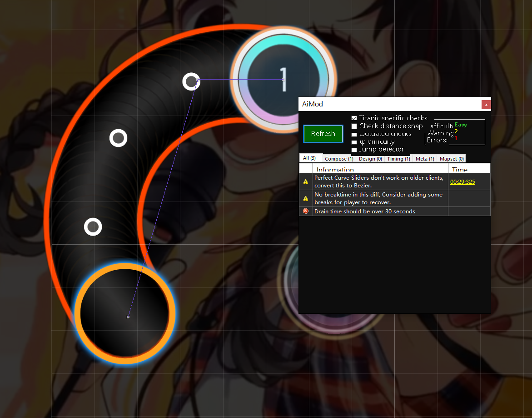Switch to the Compose (1) tab
Screen dimensions: 532x418
[339, 159]
